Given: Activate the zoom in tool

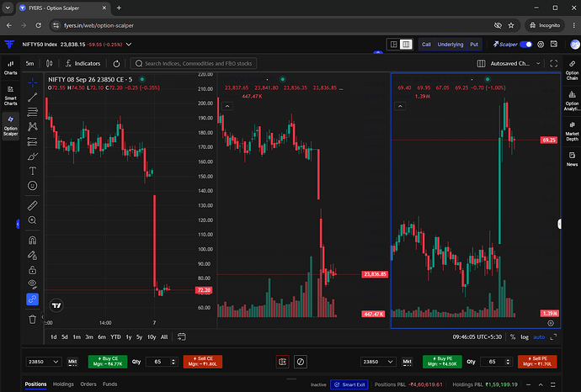Looking at the screenshot, I should (32, 220).
